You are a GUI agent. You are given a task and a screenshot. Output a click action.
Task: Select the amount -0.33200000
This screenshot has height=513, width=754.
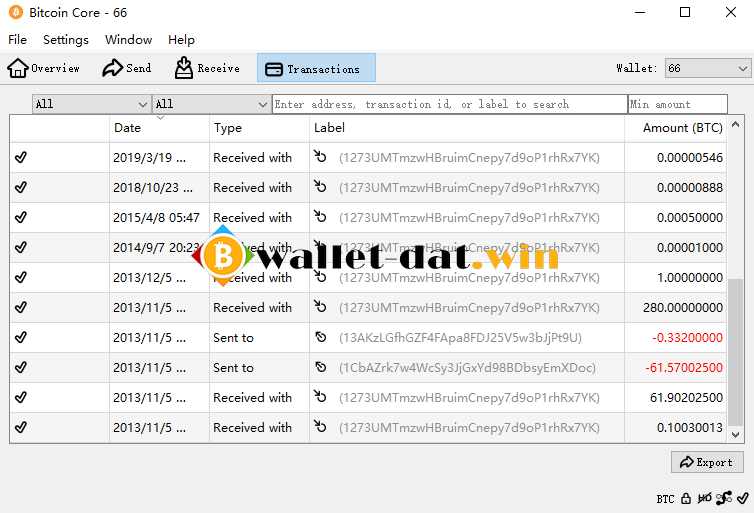687,338
